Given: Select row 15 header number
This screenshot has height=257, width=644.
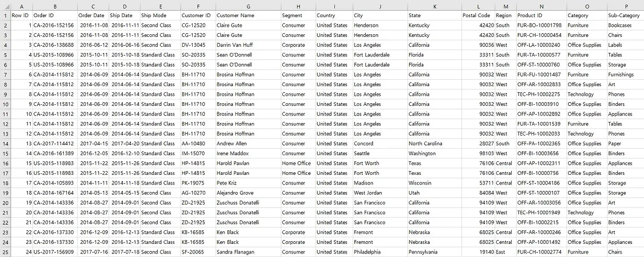Looking at the screenshot, I should coord(5,153).
